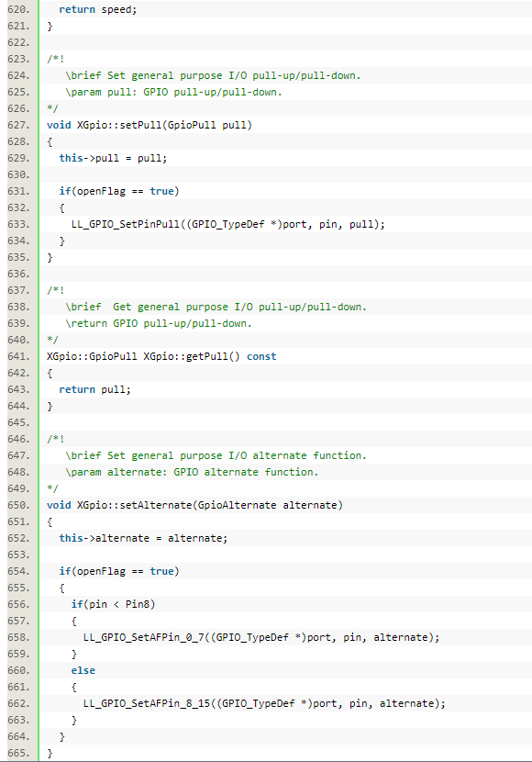Click 'if(openFlag == true)' on line 654

119,571
